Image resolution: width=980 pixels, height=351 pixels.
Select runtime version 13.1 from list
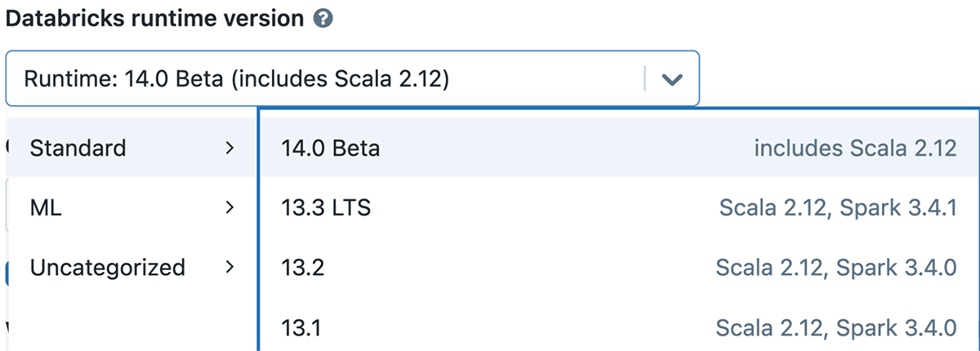301,328
